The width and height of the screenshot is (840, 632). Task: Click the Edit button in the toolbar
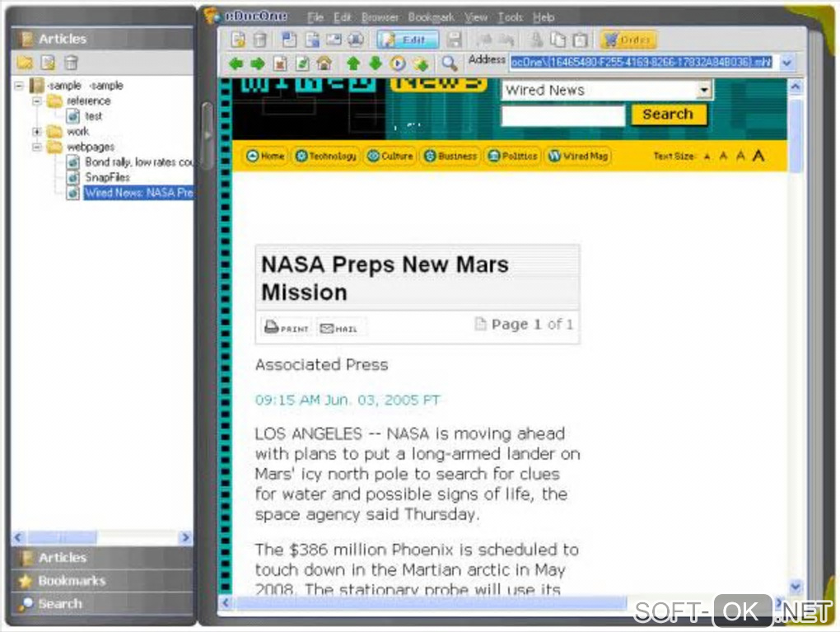tap(407, 40)
